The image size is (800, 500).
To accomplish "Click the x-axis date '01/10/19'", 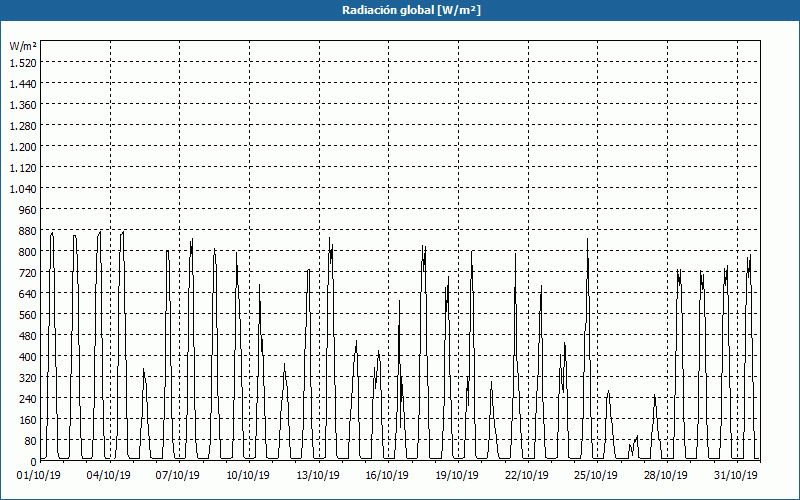I will point(39,476).
